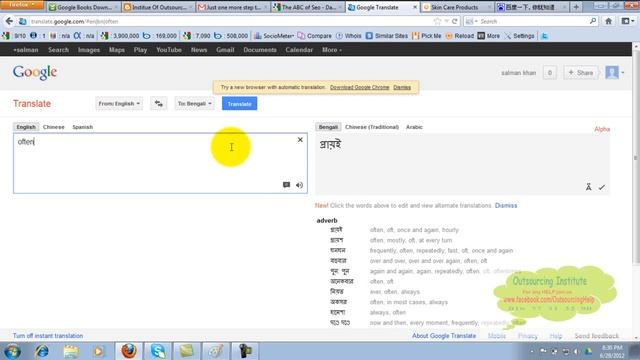This screenshot has height=360, width=640.
Task: Open Calendar in the Google bar
Action: point(299,50)
